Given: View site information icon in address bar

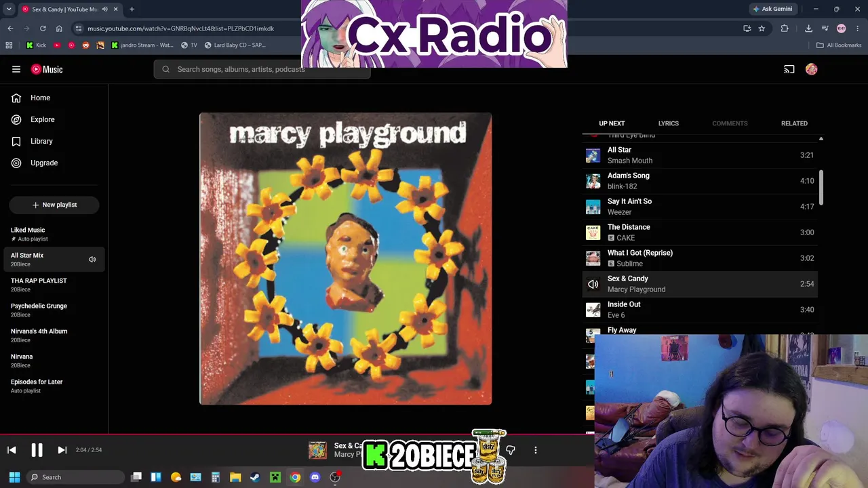Looking at the screenshot, I should click(79, 28).
